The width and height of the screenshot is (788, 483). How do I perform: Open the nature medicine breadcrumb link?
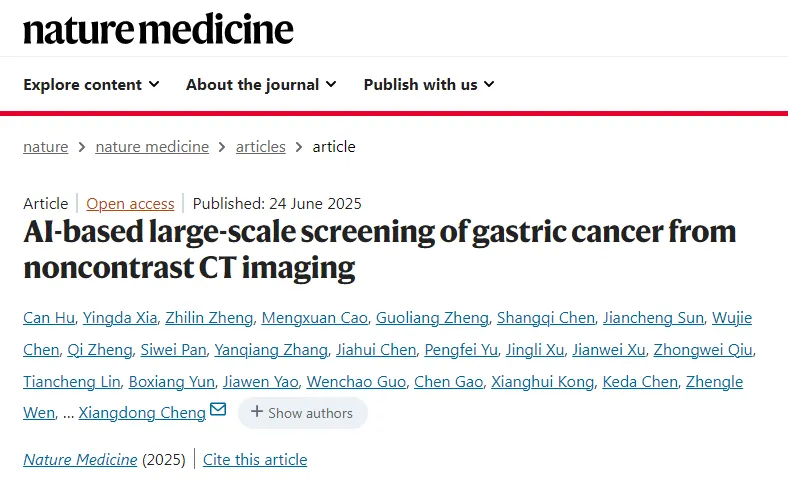[152, 147]
